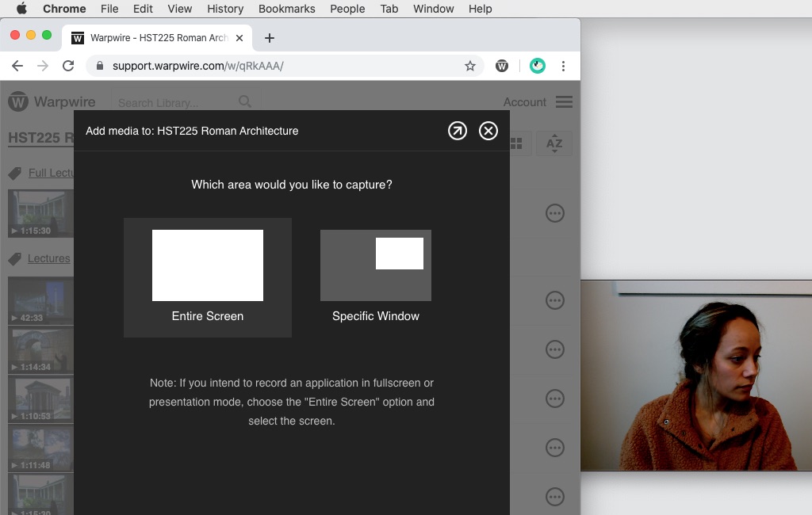Open a new browser tab
This screenshot has height=515, width=812.
click(270, 38)
